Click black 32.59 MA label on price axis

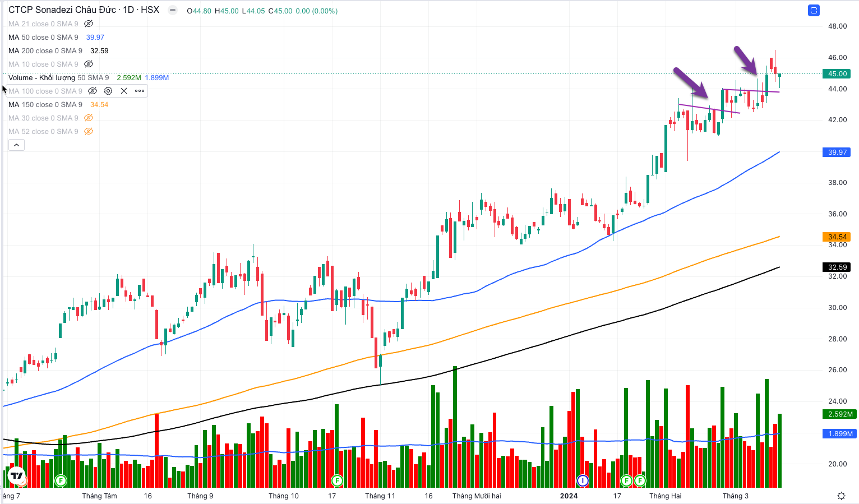837,267
